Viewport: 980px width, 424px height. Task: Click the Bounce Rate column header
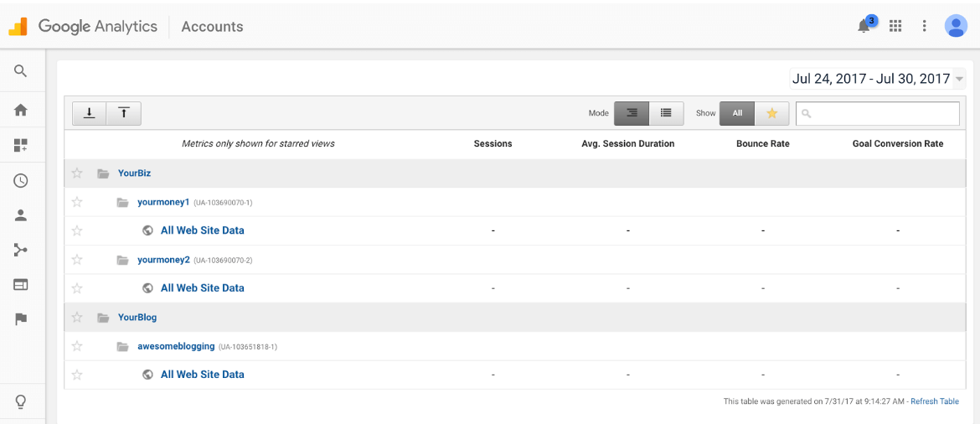point(762,144)
